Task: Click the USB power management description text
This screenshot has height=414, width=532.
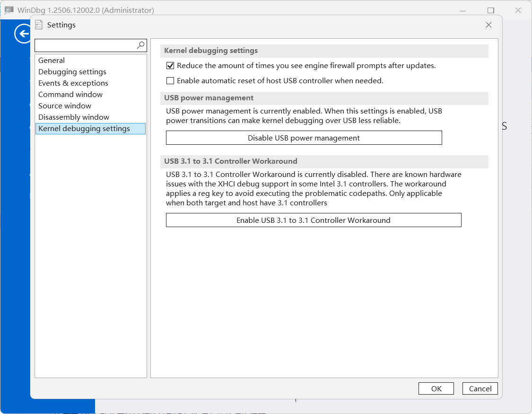Action: coord(304,116)
